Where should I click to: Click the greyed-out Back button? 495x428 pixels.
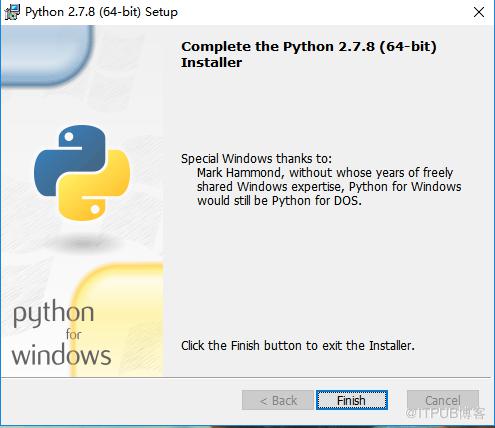click(x=278, y=400)
